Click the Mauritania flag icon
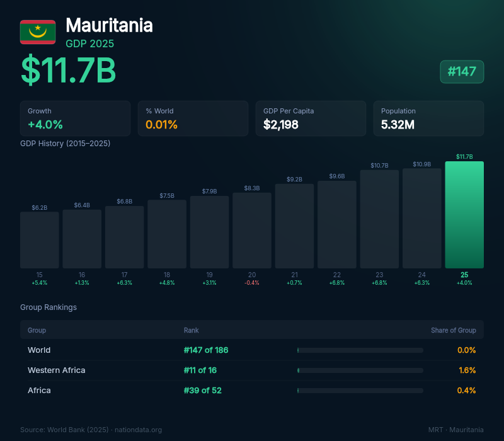504x441 pixels. [38, 32]
